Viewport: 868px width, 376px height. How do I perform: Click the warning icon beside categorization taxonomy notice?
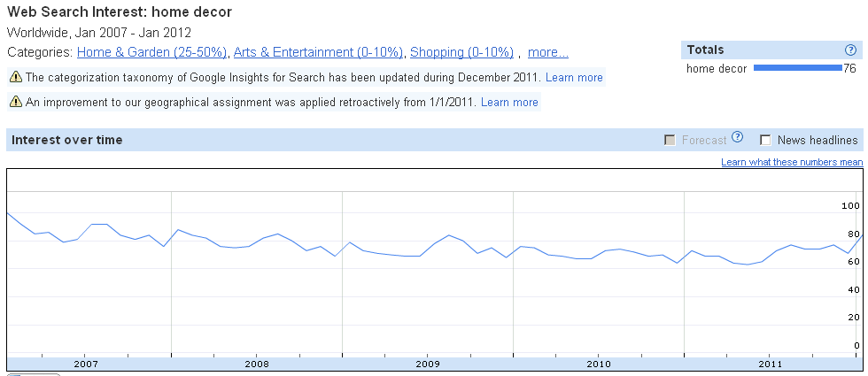(x=16, y=78)
